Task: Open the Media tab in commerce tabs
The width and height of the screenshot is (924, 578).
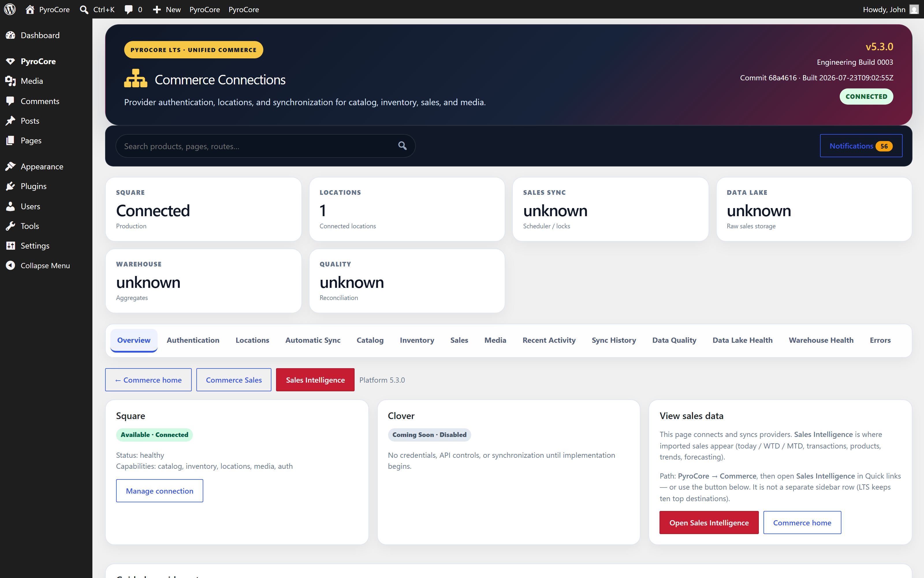Action: pos(495,340)
